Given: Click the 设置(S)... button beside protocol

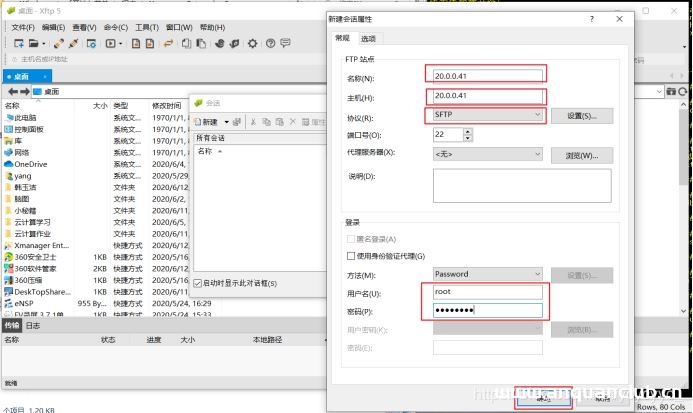Looking at the screenshot, I should coord(582,116).
